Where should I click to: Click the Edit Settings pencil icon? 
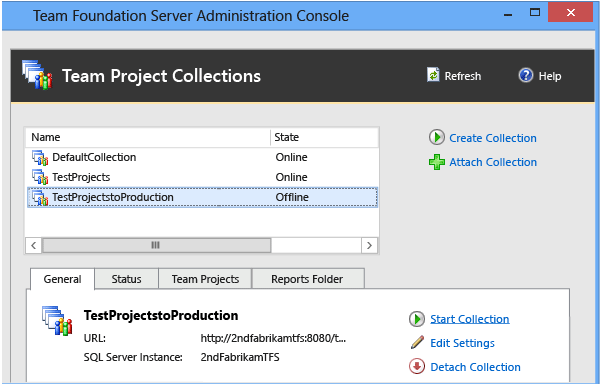[x=417, y=343]
